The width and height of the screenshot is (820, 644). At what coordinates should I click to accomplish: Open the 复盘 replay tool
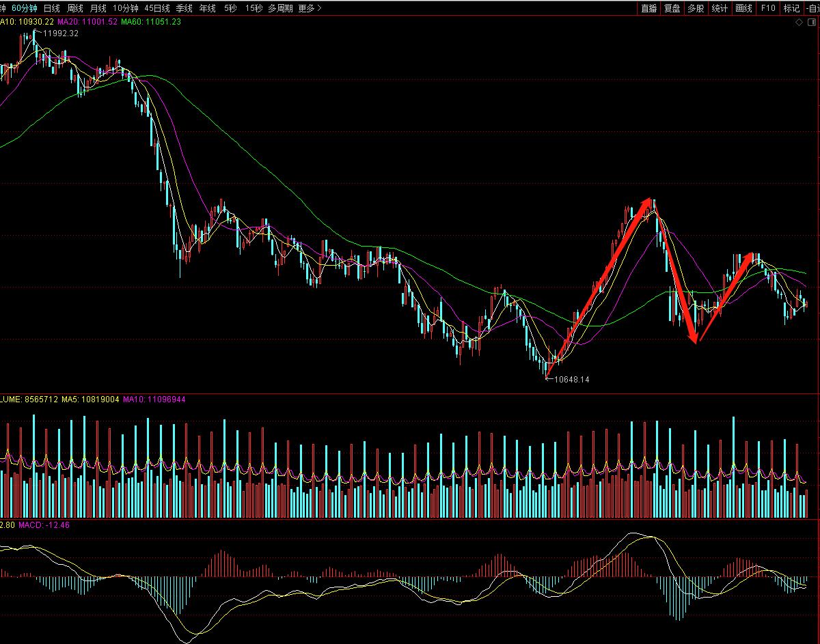[x=672, y=8]
